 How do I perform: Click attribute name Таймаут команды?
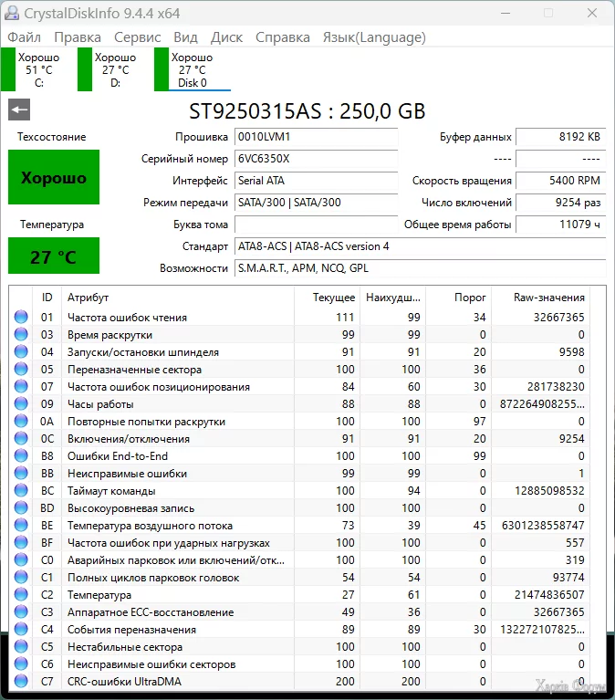click(111, 491)
